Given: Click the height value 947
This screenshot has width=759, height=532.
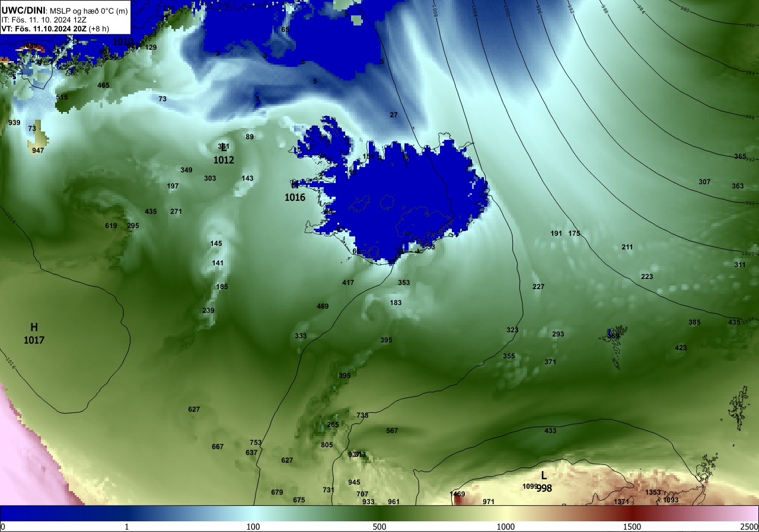Looking at the screenshot, I should tap(38, 150).
